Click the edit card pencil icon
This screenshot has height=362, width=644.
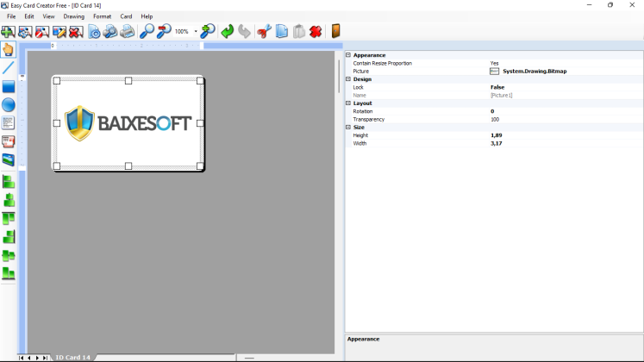tap(59, 32)
